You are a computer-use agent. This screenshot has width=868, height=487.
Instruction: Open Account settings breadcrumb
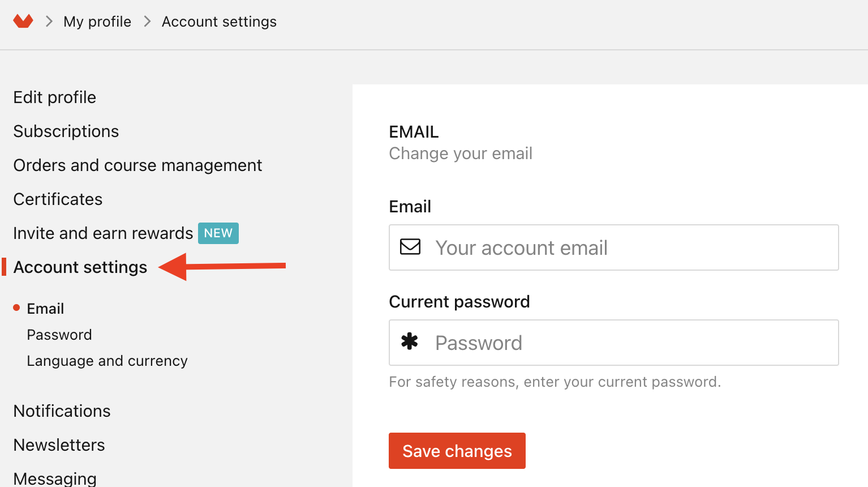(x=219, y=22)
